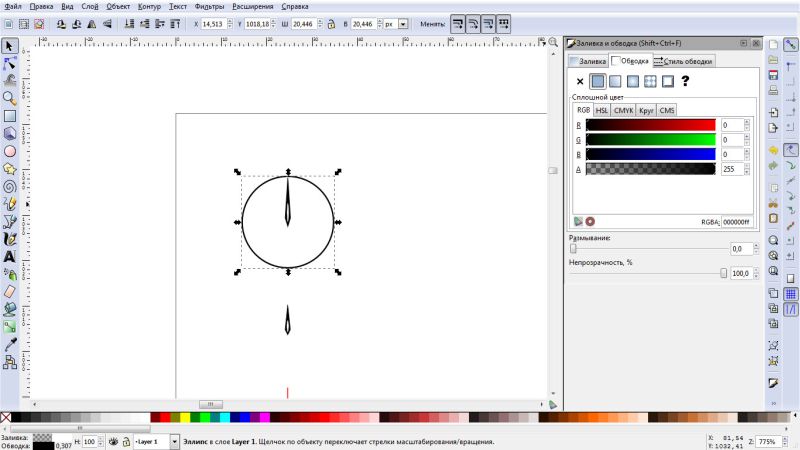Select the Color Dropper tool
Image resolution: width=800 pixels, height=450 pixels.
10,344
